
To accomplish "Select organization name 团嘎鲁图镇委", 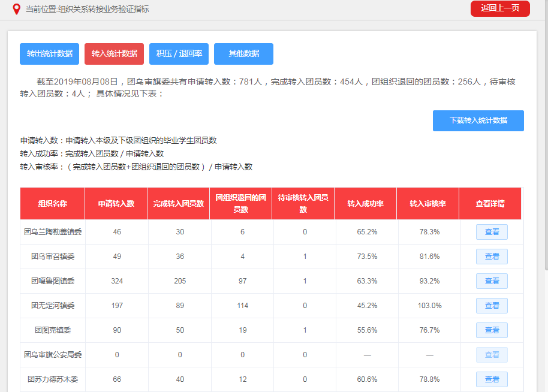I will [53, 281].
